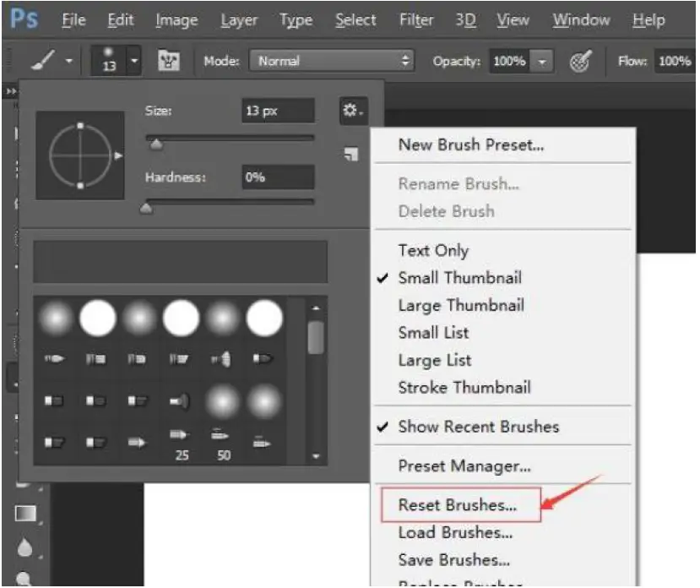Open the Type menu
700x588 pixels.
point(296,20)
